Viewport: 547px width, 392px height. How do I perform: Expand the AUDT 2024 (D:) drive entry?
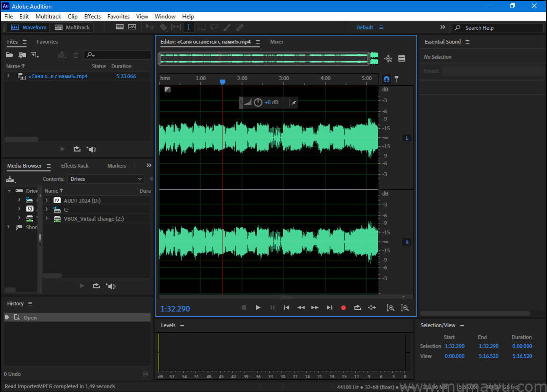[x=46, y=200]
